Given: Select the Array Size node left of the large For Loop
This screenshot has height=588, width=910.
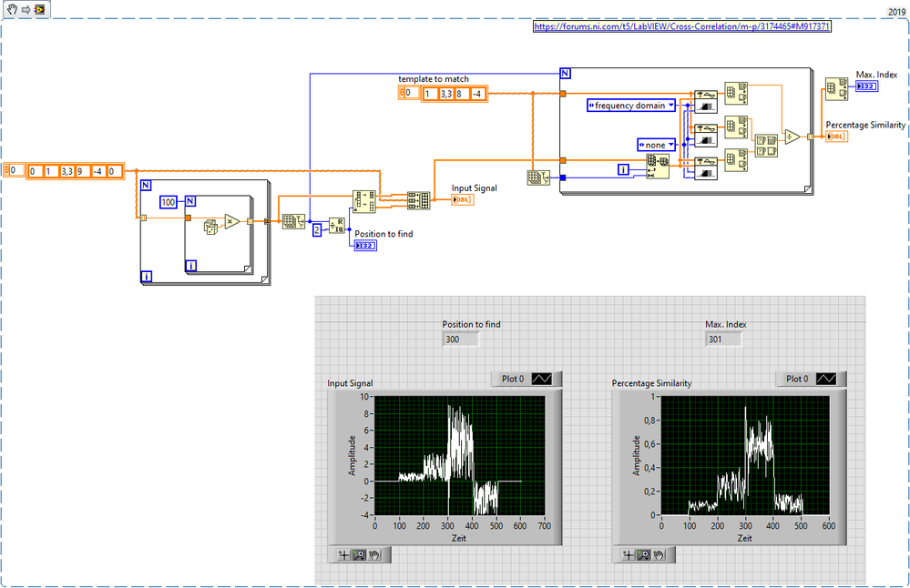Looking at the screenshot, I should [x=538, y=177].
